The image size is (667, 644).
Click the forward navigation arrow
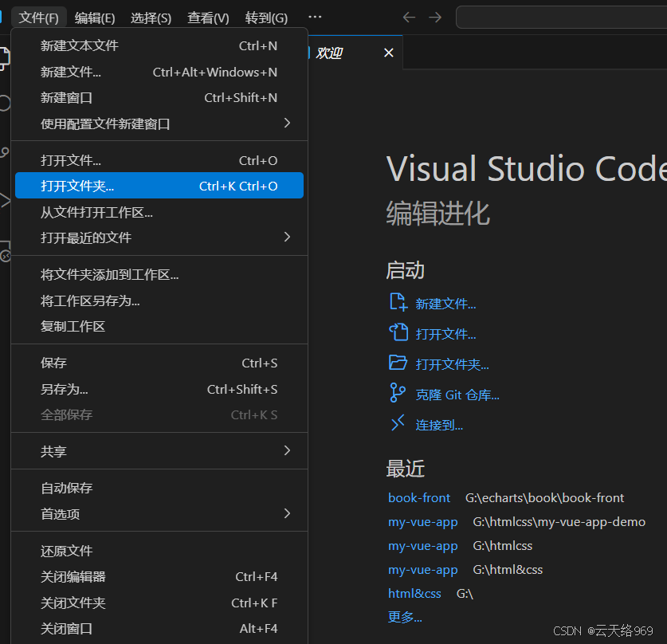435,18
